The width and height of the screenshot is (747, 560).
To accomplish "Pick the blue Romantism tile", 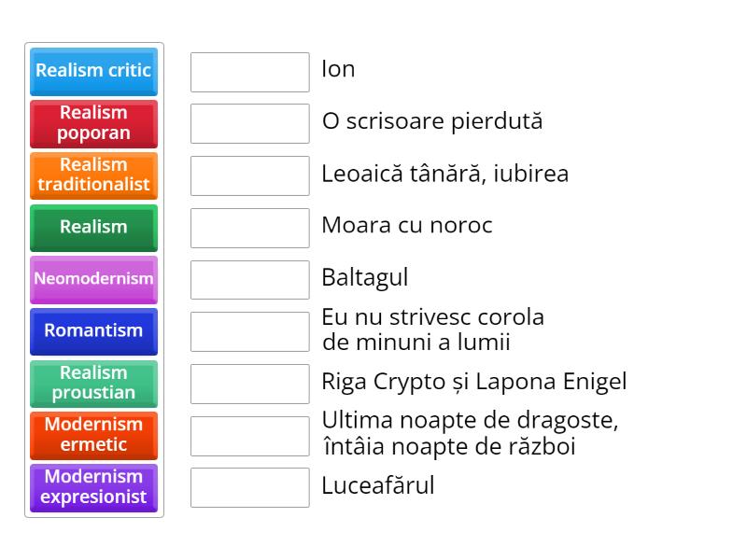I will 93,330.
